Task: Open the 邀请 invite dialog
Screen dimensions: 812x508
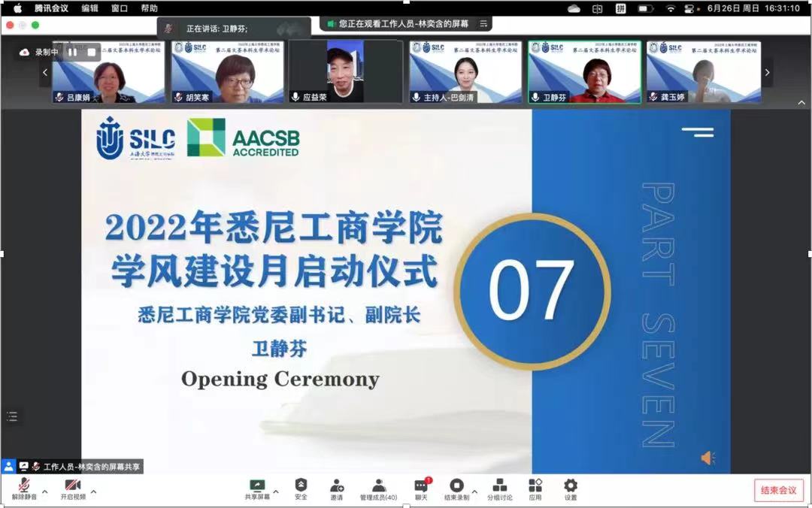Action: pyautogui.click(x=337, y=488)
